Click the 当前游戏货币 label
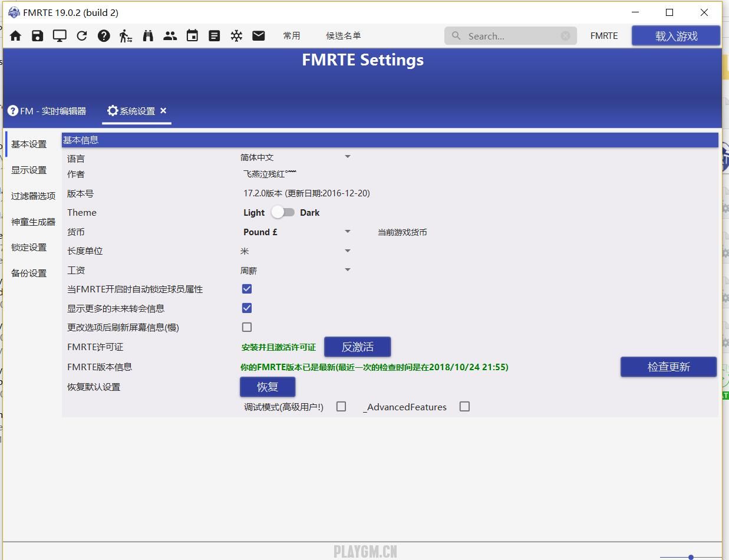This screenshot has width=729, height=560. pyautogui.click(x=403, y=232)
